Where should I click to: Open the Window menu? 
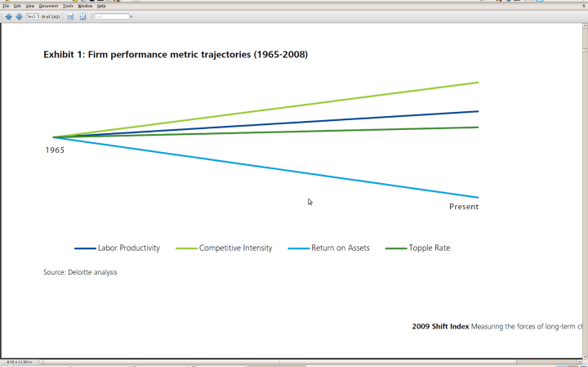[x=85, y=6]
